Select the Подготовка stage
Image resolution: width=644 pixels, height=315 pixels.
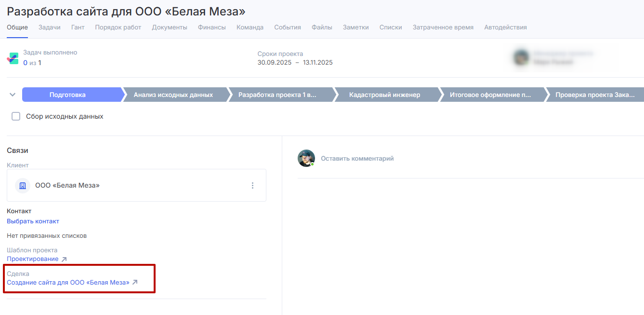point(67,95)
